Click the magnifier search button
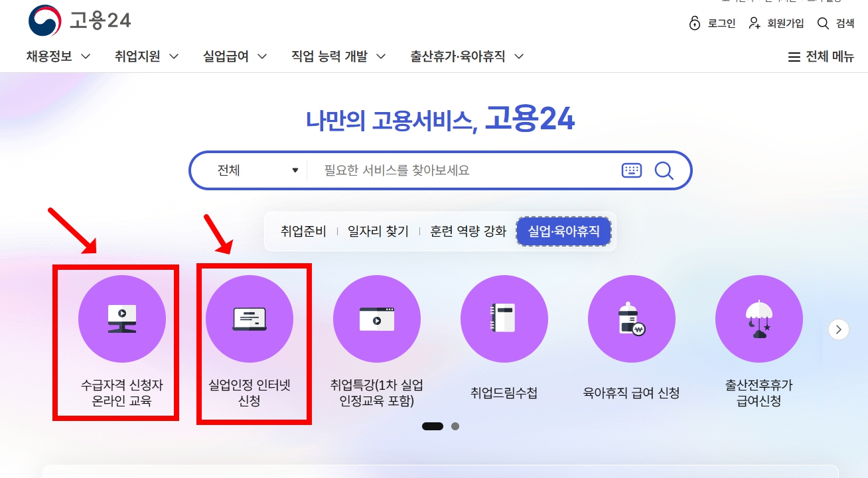Screen dimensions: 868x478 [x=664, y=170]
